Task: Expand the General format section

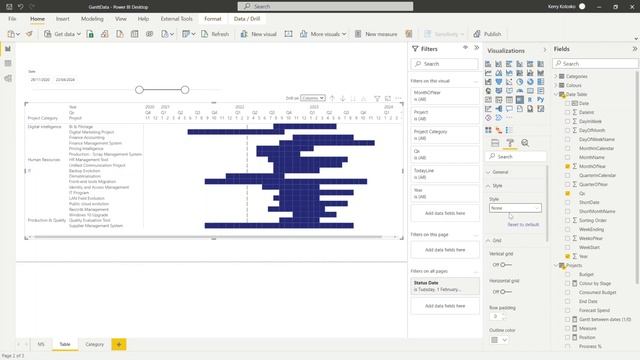Action: (498, 172)
